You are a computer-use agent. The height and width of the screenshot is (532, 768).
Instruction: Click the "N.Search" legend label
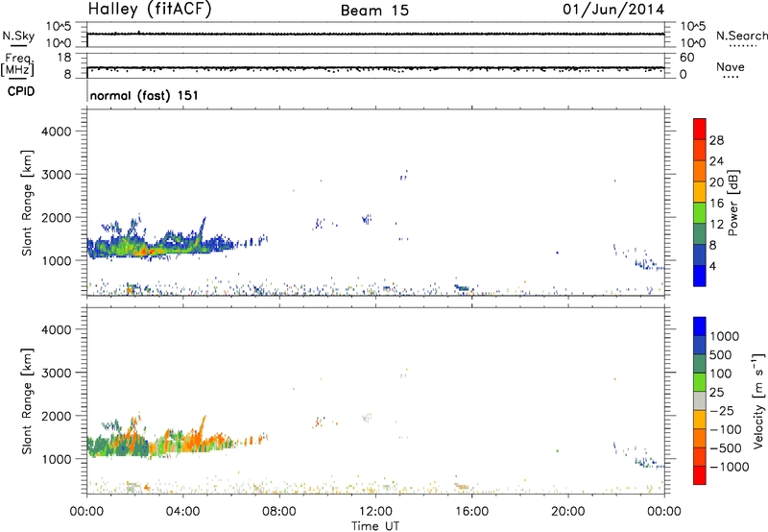tap(741, 36)
